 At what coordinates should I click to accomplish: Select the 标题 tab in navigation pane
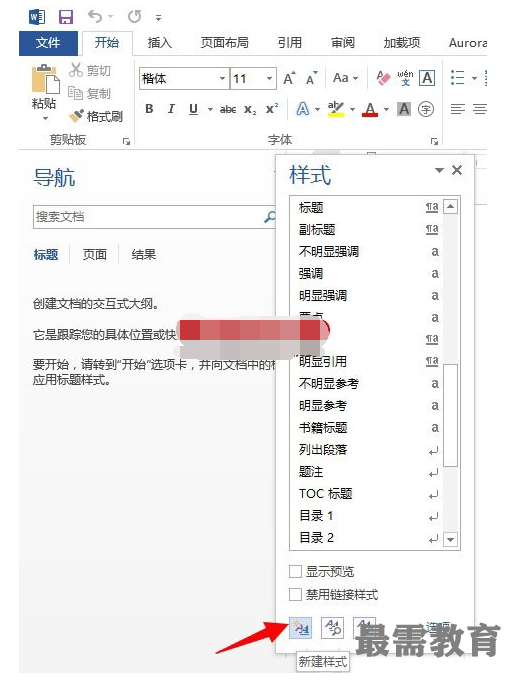(46, 255)
